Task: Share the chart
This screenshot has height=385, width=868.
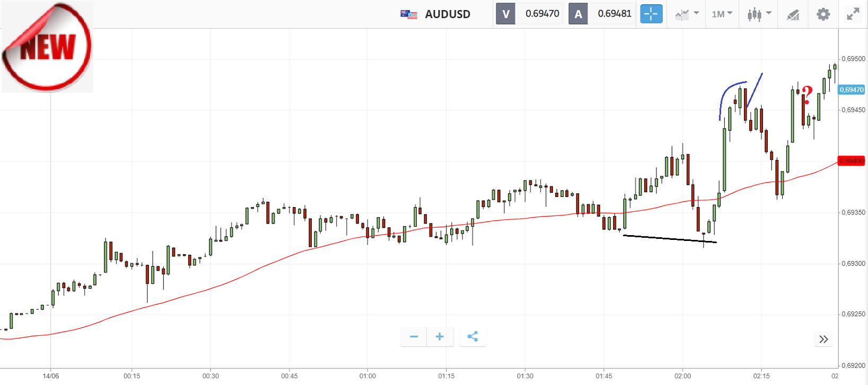Action: [x=472, y=337]
